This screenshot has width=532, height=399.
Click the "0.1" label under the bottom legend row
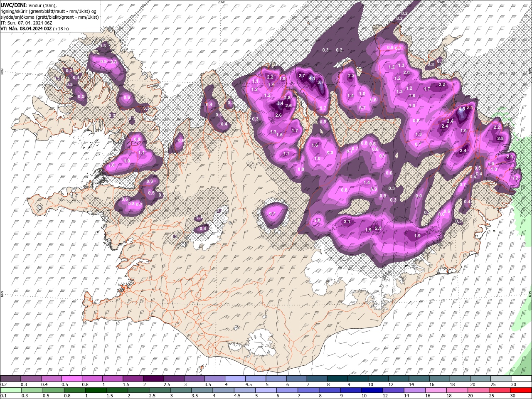click(4, 396)
